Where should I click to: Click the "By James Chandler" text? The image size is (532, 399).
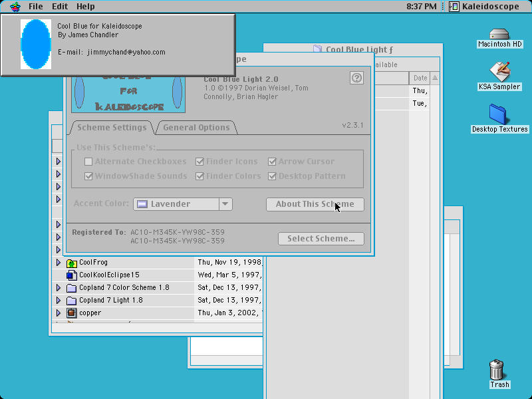click(x=88, y=35)
